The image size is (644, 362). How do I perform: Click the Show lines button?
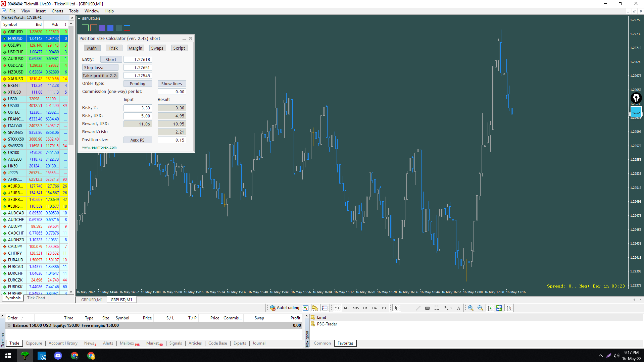(x=172, y=84)
